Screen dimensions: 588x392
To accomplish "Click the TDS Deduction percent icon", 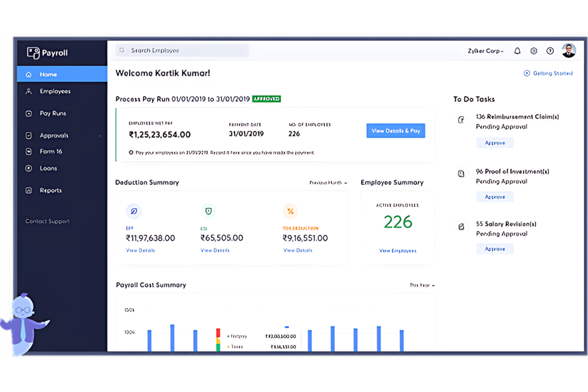I will [290, 211].
